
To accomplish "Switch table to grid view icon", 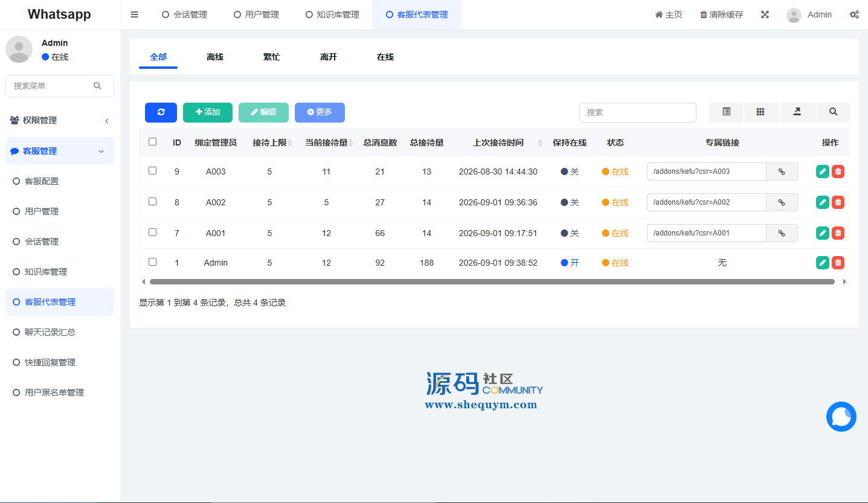I will (760, 112).
